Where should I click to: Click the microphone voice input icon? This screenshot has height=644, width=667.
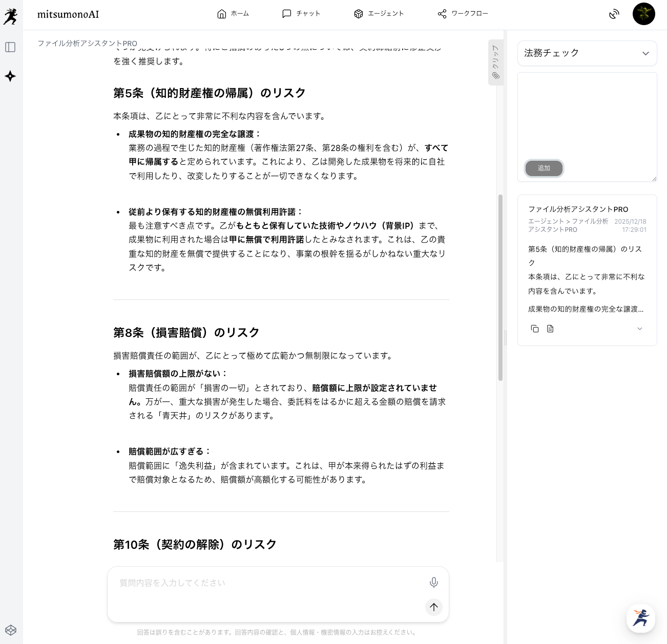(x=433, y=583)
